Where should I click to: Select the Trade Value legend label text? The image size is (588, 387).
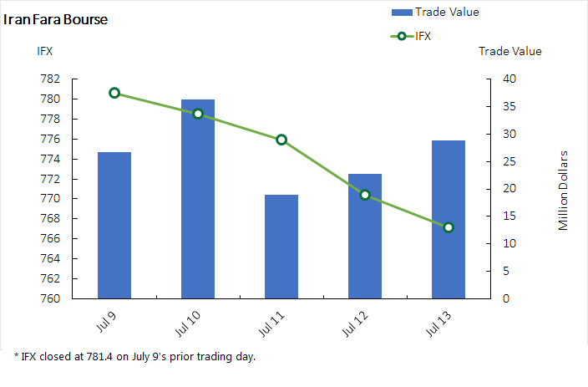click(447, 12)
